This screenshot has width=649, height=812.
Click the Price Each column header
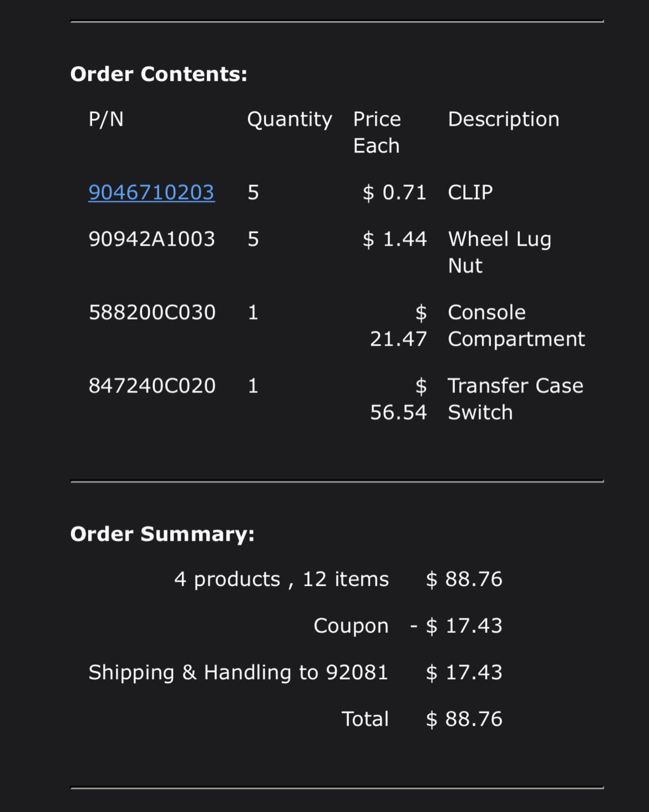tap(377, 132)
